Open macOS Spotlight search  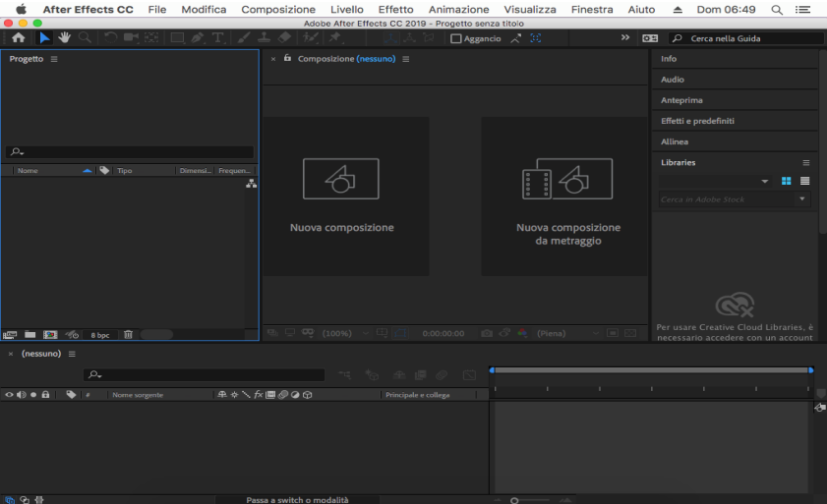[x=777, y=10]
